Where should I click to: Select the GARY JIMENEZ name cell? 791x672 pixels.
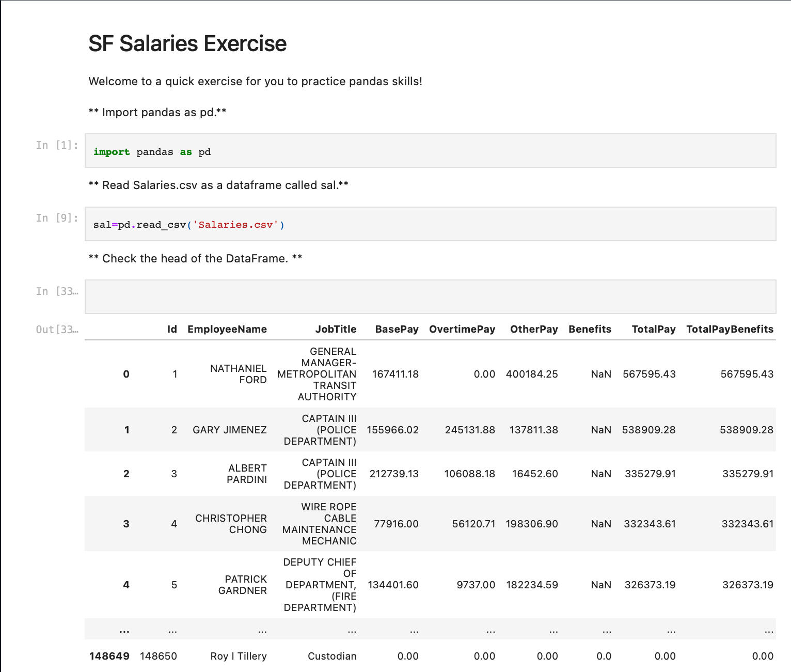coord(229,430)
